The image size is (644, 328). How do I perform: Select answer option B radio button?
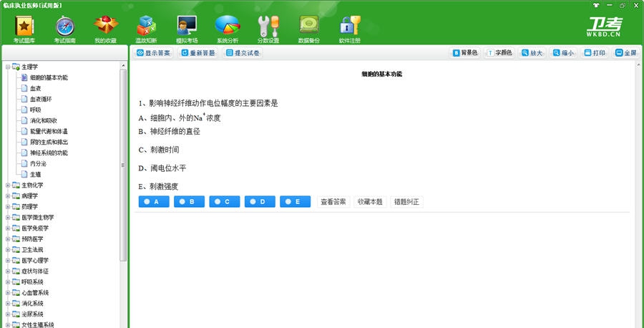coord(190,202)
